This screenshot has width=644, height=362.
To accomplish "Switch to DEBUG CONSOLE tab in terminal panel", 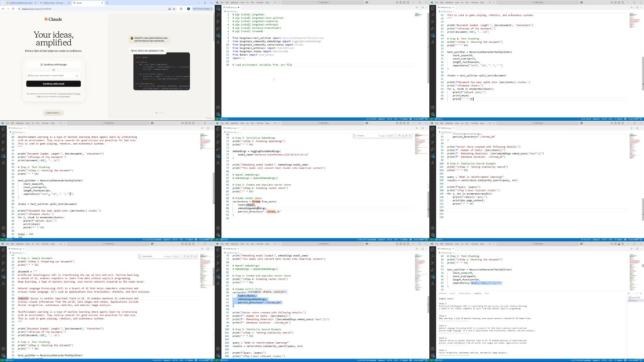I will pos(464,293).
